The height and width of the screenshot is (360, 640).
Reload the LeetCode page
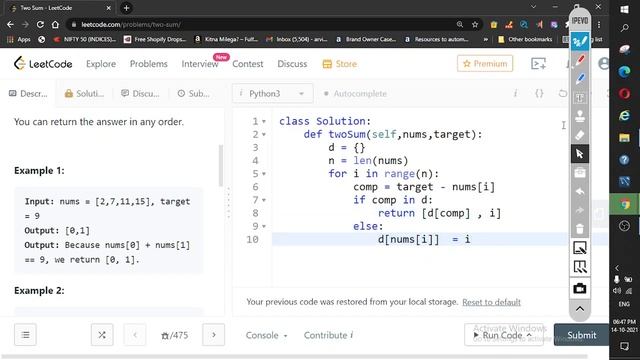(x=40, y=24)
